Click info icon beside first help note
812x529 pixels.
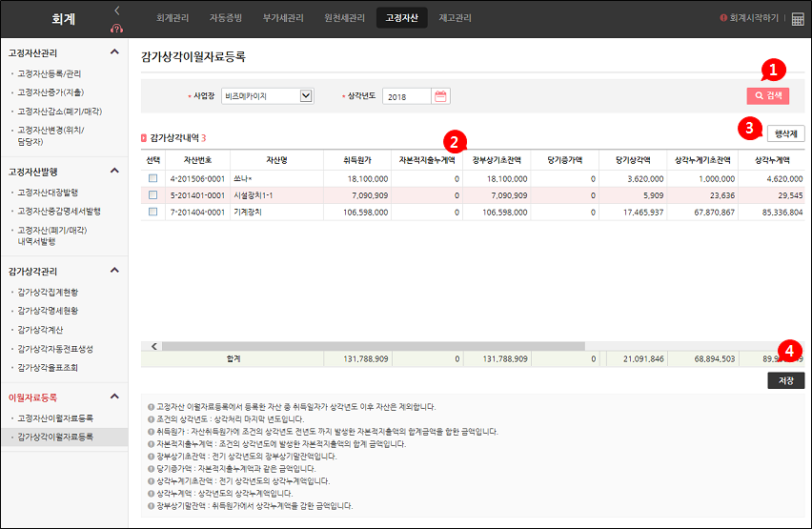tap(151, 406)
